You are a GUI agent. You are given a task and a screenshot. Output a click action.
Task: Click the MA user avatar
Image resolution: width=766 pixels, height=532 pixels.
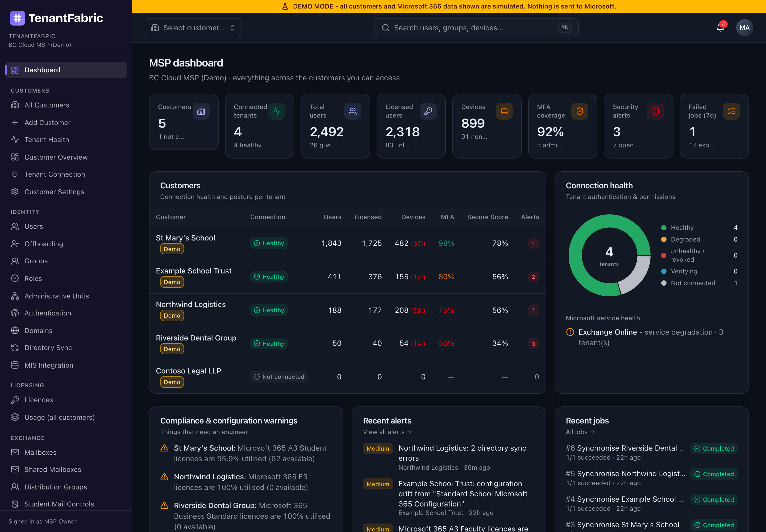coord(744,28)
